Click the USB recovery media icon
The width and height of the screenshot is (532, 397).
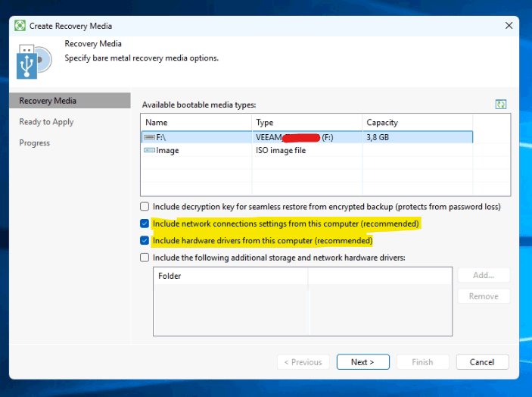tap(33, 62)
